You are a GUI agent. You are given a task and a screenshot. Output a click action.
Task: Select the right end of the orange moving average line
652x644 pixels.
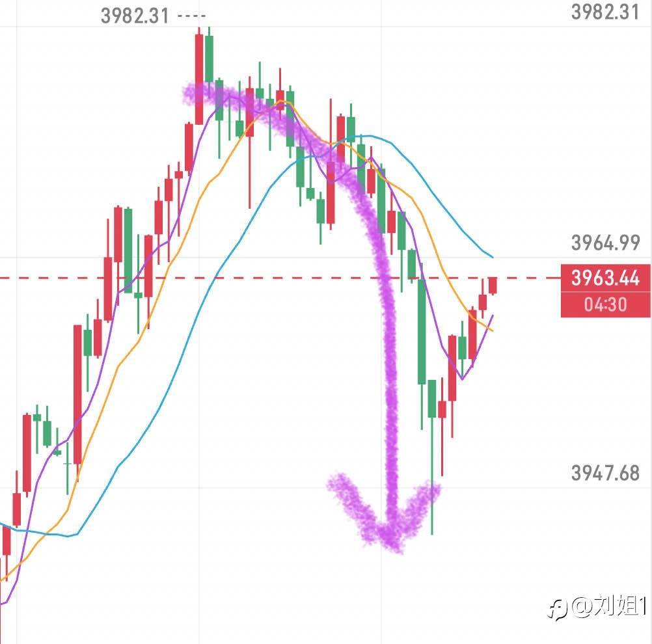click(x=492, y=330)
